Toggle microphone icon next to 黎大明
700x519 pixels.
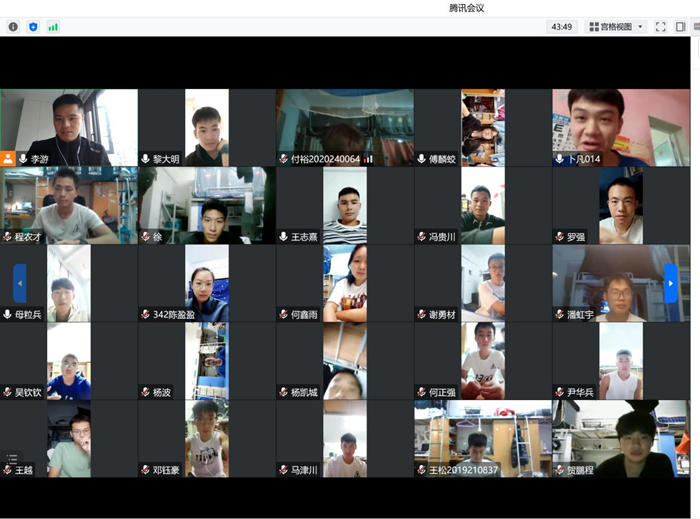click(146, 159)
